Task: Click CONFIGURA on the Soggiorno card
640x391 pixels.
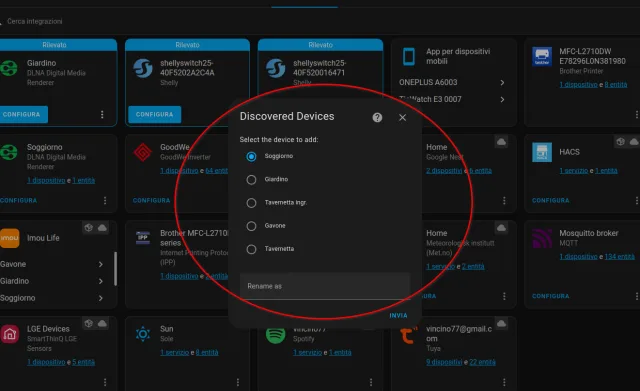Action: pyautogui.click(x=19, y=200)
